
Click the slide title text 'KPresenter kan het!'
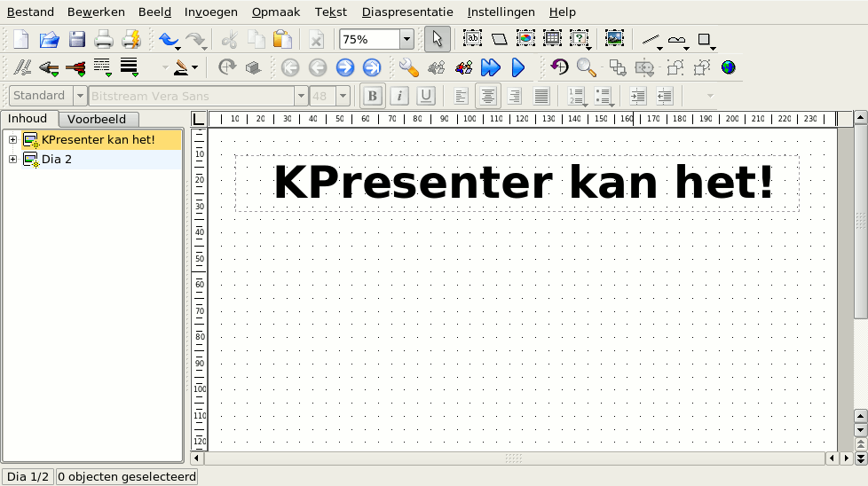523,183
